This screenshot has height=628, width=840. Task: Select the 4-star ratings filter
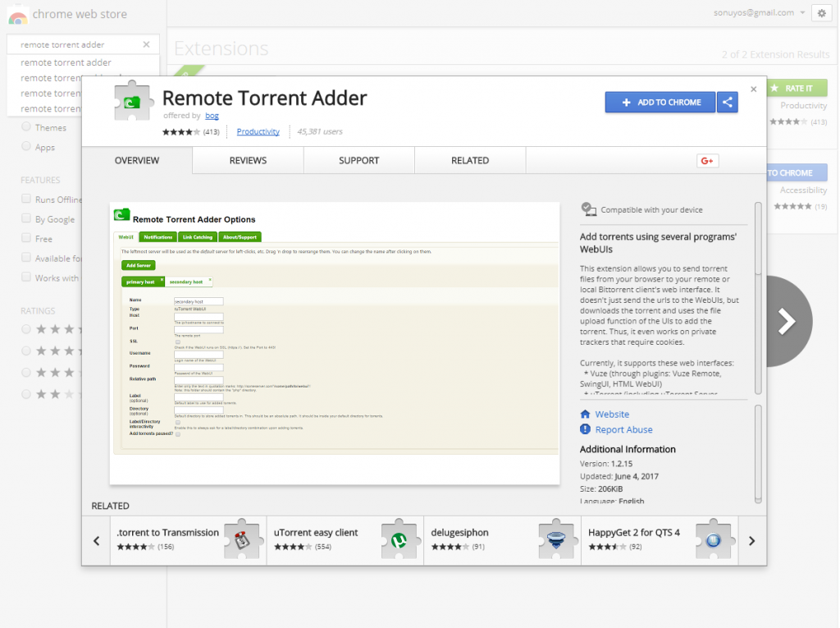coord(25,329)
